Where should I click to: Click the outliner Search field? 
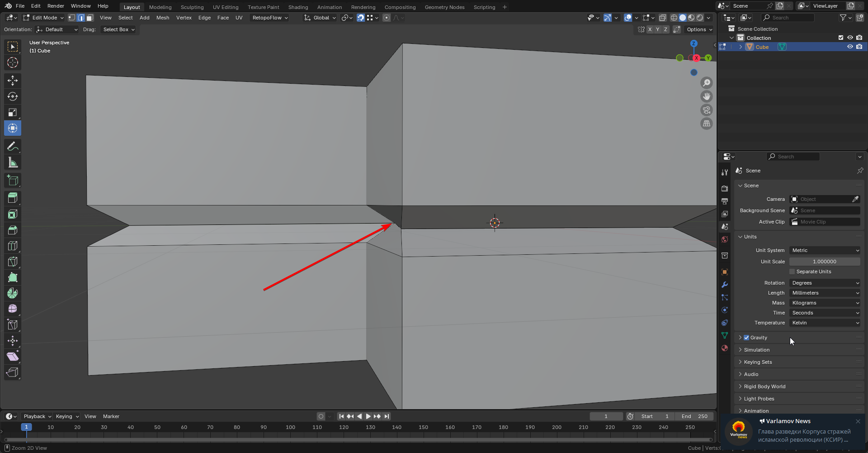click(788, 18)
